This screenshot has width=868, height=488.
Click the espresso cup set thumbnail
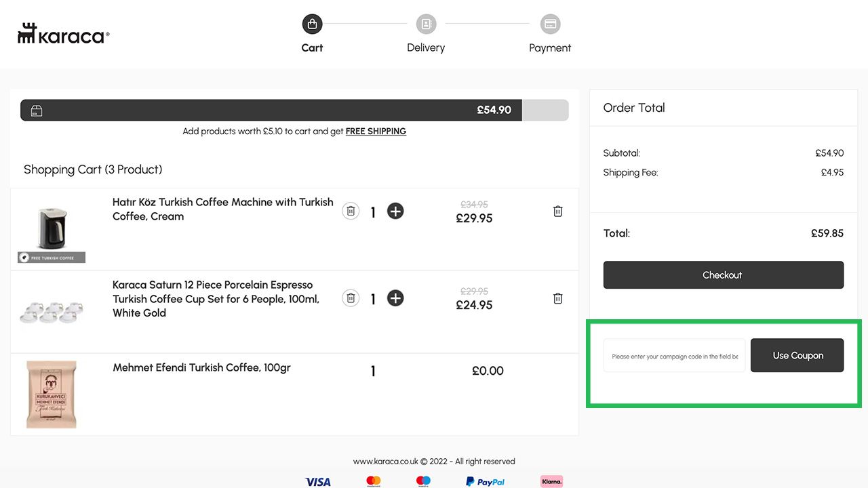[52, 312]
